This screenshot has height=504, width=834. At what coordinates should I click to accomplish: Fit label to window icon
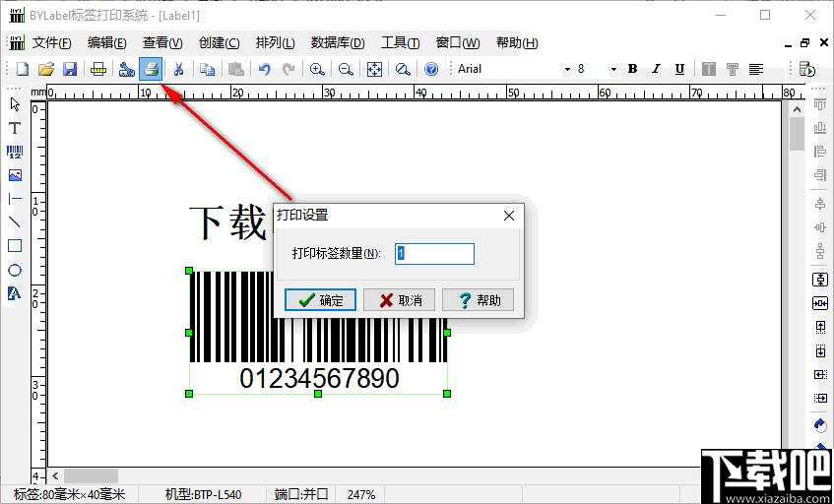point(375,69)
